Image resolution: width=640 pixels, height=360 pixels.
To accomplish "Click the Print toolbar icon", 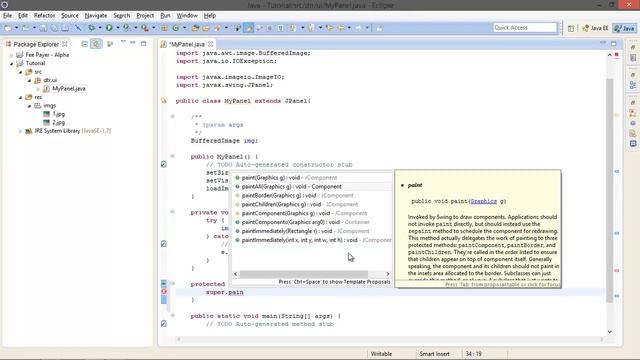I will coord(65,28).
